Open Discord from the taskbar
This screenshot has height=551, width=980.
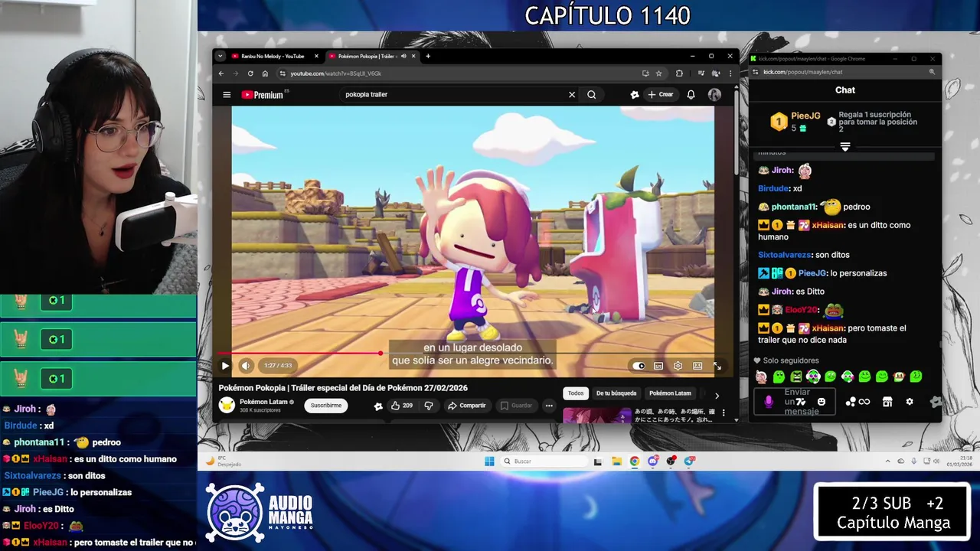[653, 461]
